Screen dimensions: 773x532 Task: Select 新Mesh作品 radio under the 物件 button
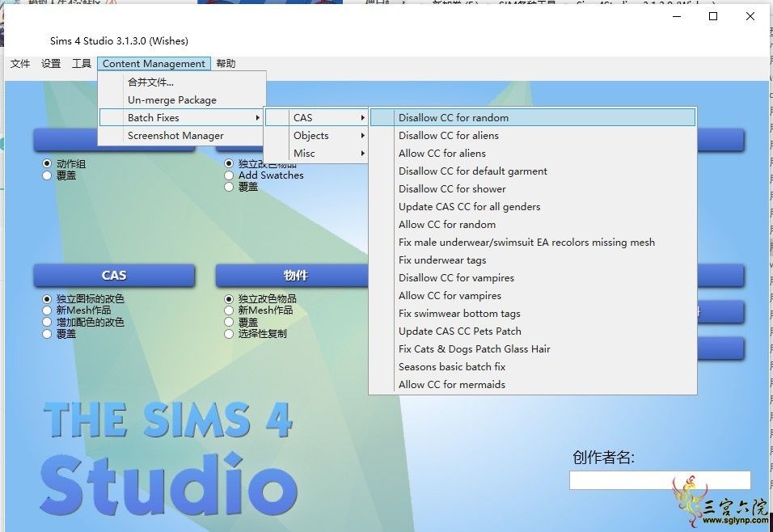(x=229, y=310)
